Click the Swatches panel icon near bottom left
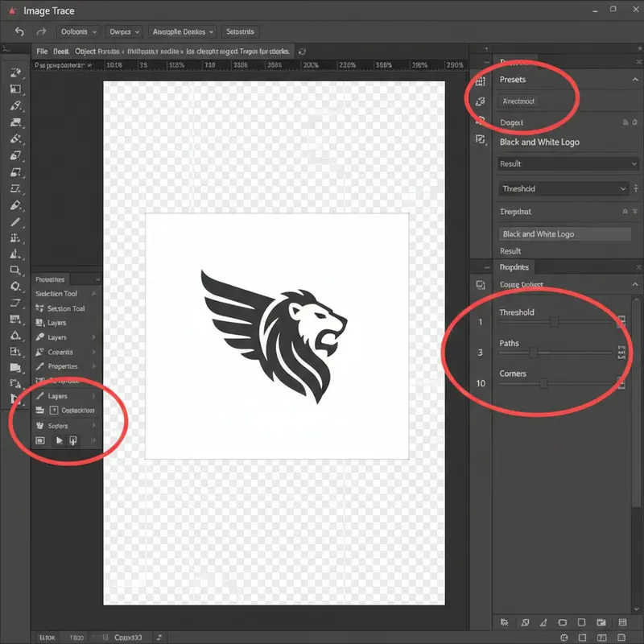This screenshot has height=644, width=644. pos(61,425)
